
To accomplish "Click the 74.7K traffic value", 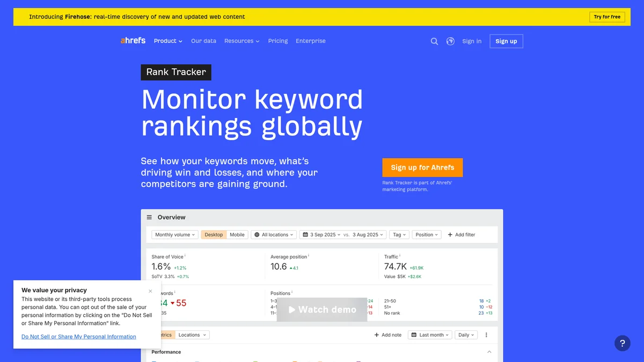I will [x=396, y=267].
